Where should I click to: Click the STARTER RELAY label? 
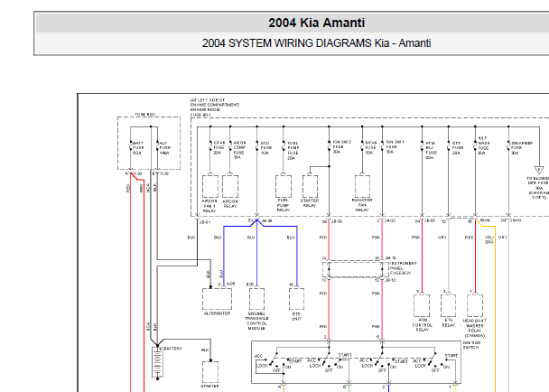point(310,203)
